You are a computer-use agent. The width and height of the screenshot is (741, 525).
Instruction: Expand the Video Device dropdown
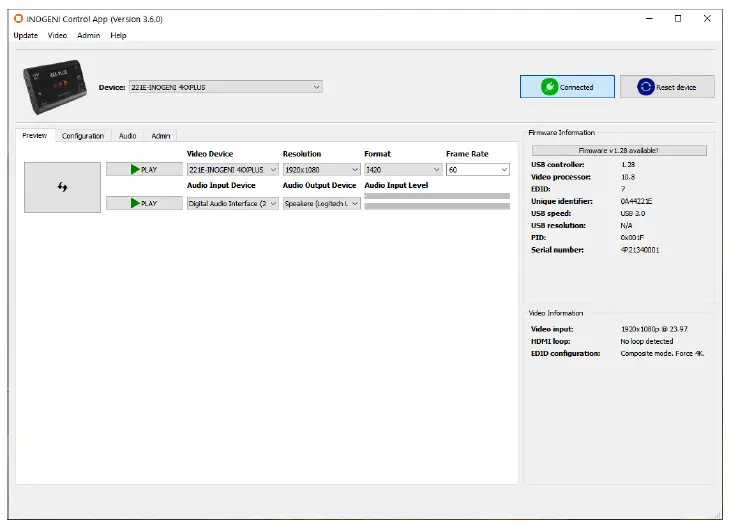click(x=233, y=170)
